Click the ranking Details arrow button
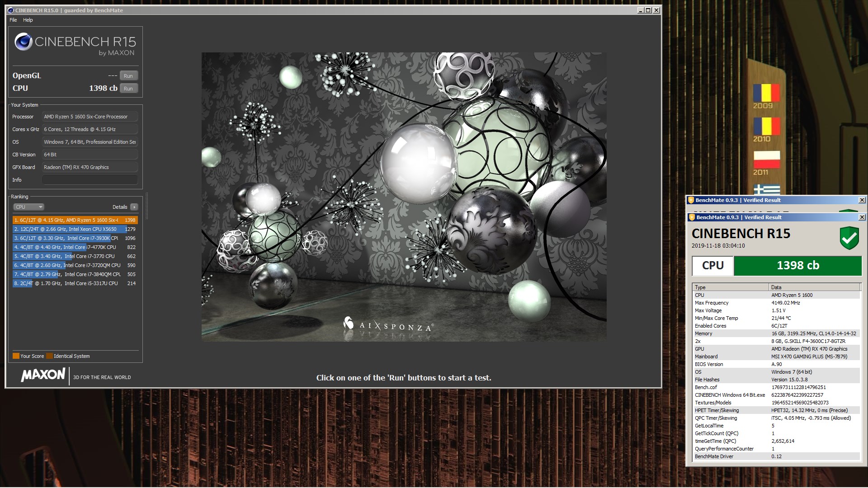 click(134, 207)
